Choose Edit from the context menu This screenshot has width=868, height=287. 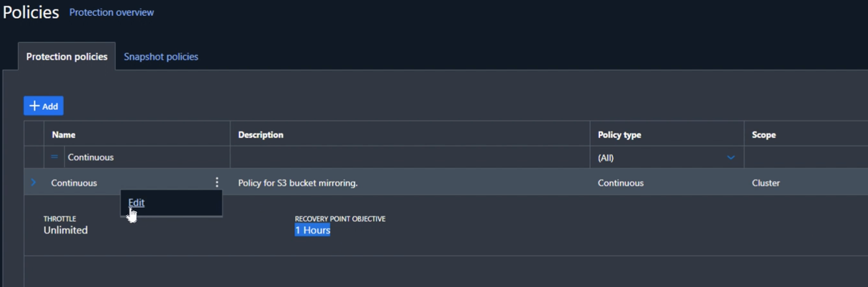tap(136, 202)
